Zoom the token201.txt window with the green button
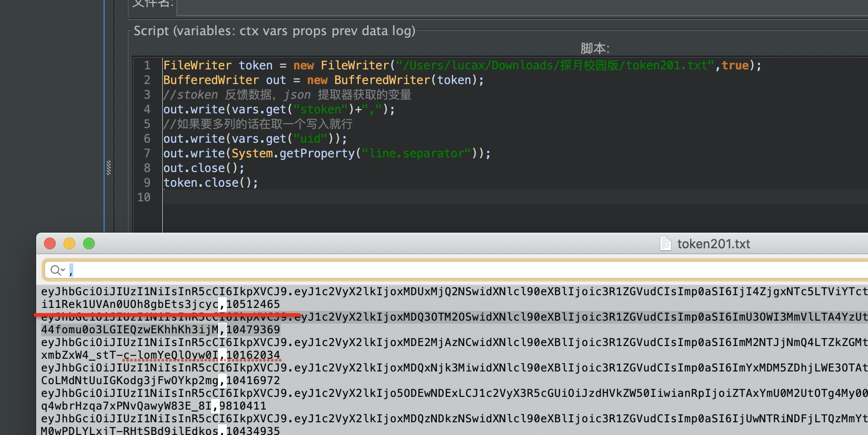 (x=89, y=243)
